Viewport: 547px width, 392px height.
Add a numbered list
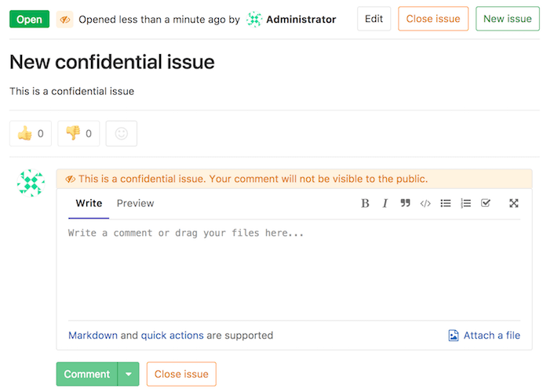[465, 203]
